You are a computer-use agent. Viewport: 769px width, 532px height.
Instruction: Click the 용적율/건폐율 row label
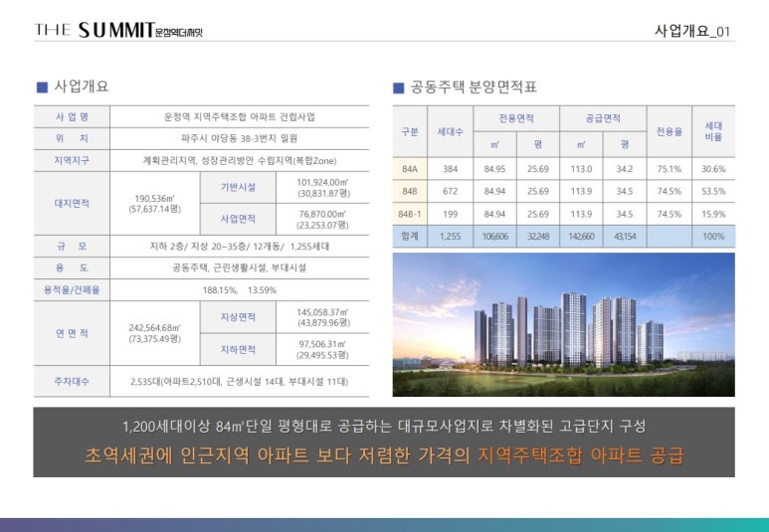pos(72,289)
